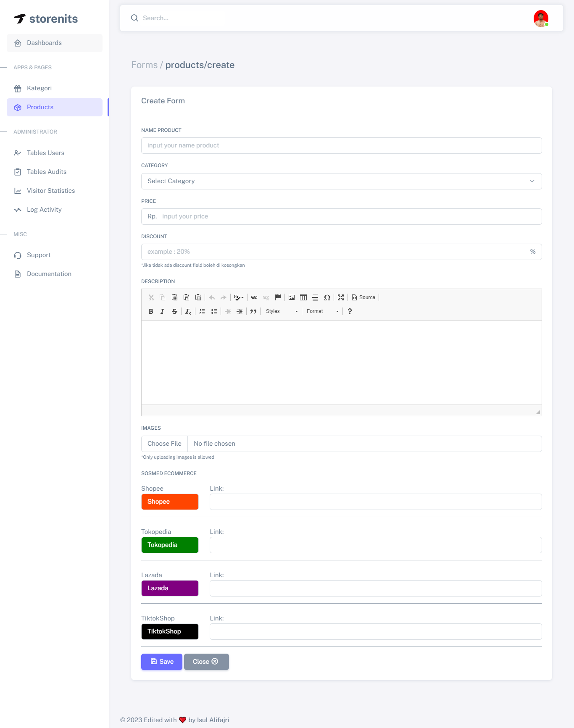The width and height of the screenshot is (574, 728).
Task: Toggle block quote formatting
Action: click(x=253, y=311)
